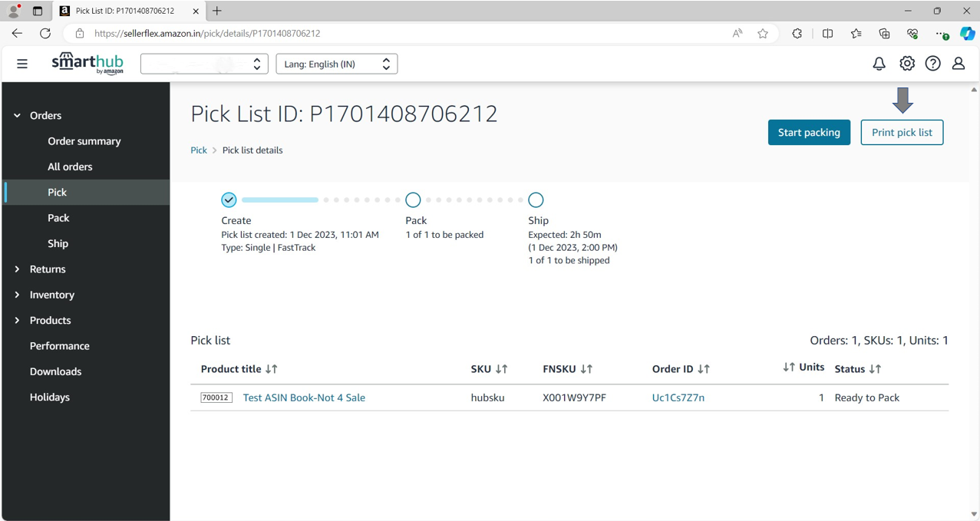Select the FNSKU value X001W9Y7PF
This screenshot has width=980, height=521.
pos(574,397)
